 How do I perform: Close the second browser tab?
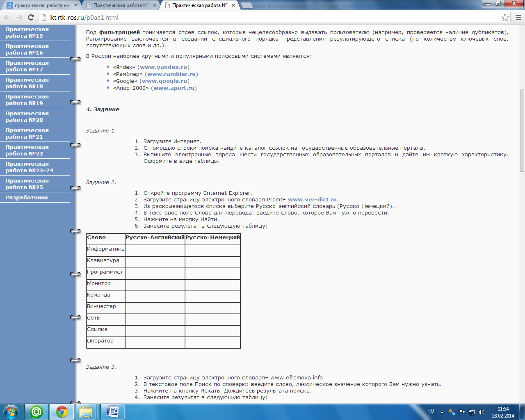155,5
